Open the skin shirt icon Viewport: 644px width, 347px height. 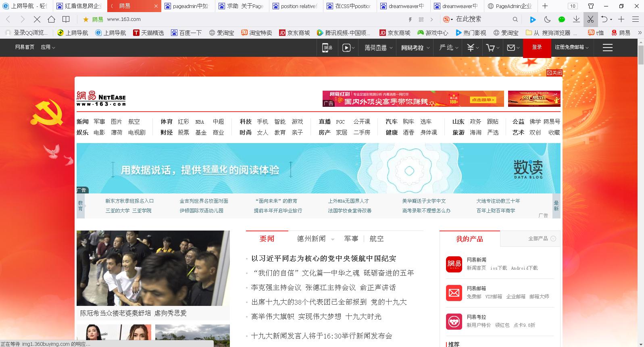[x=591, y=6]
